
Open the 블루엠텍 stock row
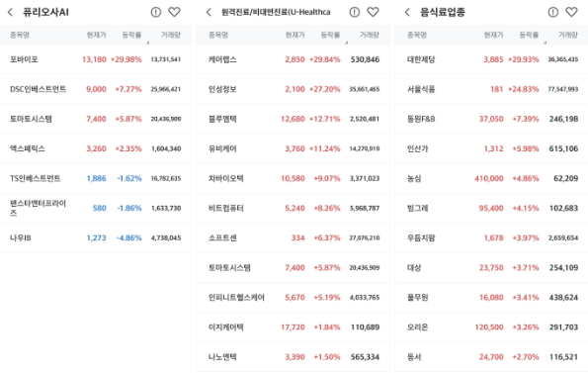click(293, 119)
